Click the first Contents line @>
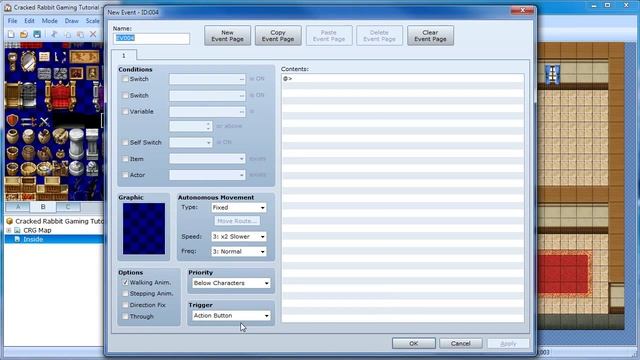The width and height of the screenshot is (640, 360). coord(402,78)
